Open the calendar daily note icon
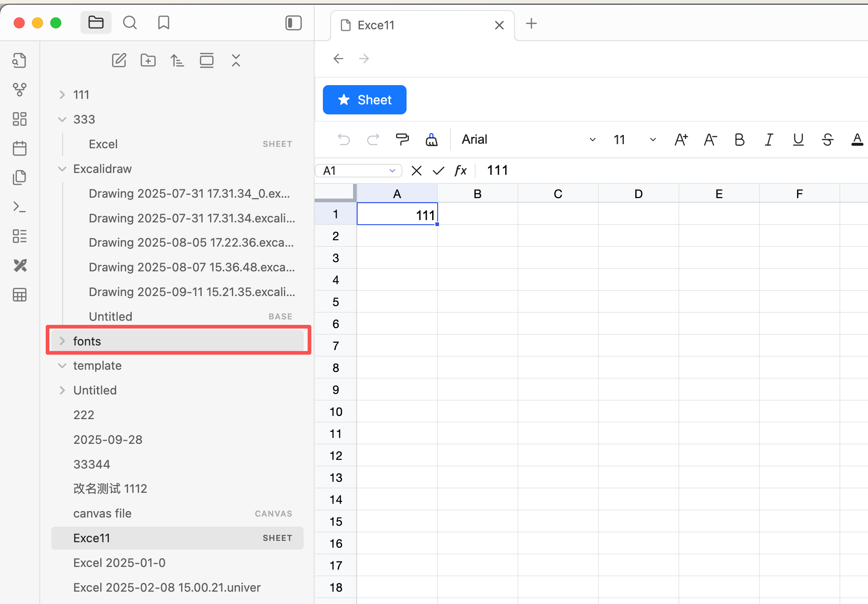 click(x=20, y=148)
